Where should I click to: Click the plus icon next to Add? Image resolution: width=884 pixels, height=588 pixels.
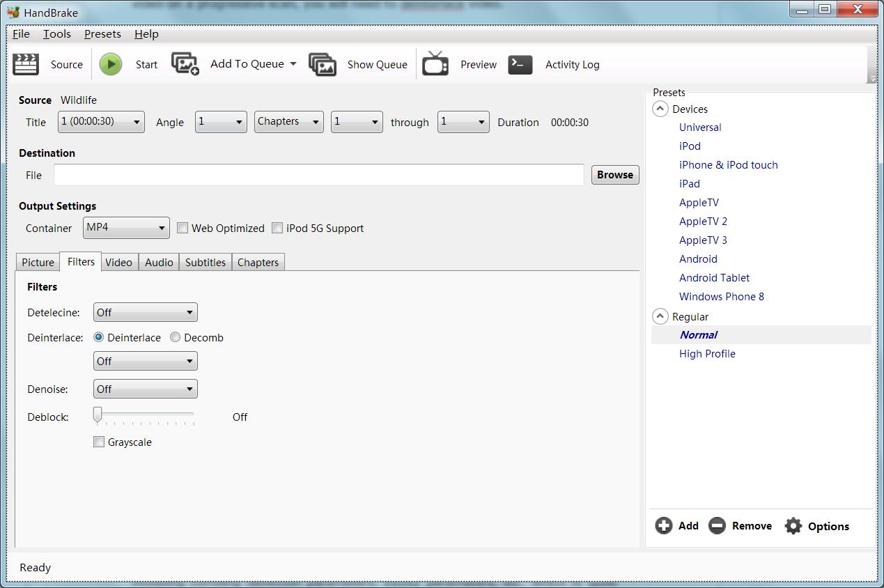pos(664,526)
